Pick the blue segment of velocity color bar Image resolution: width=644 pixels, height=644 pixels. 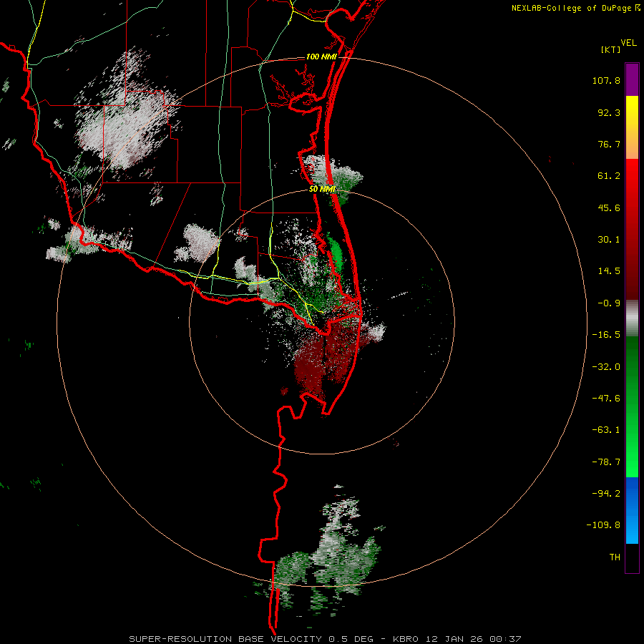pyautogui.click(x=632, y=510)
